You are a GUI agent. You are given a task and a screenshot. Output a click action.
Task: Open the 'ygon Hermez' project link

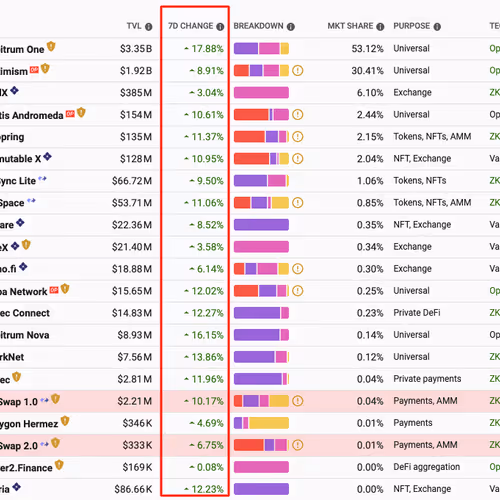[29, 424]
